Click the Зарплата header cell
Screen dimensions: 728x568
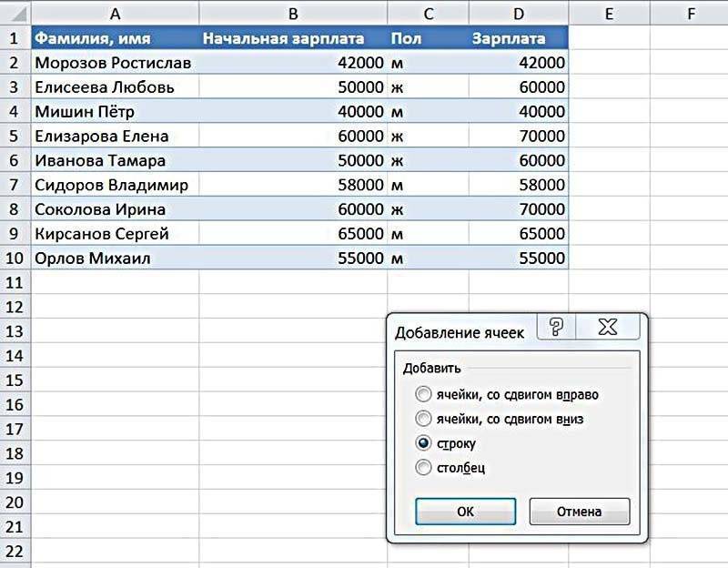pyautogui.click(x=518, y=38)
